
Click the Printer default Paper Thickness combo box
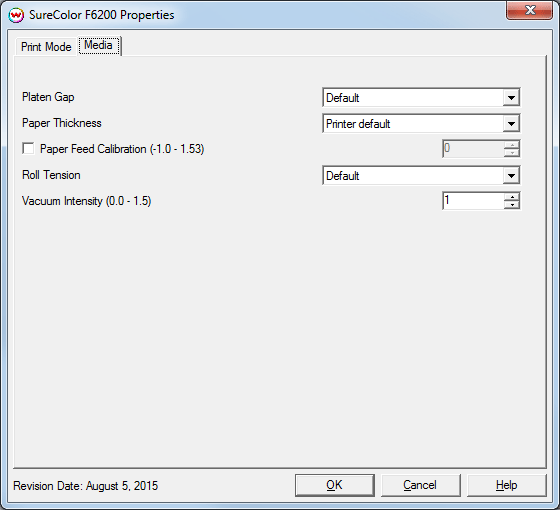click(421, 124)
